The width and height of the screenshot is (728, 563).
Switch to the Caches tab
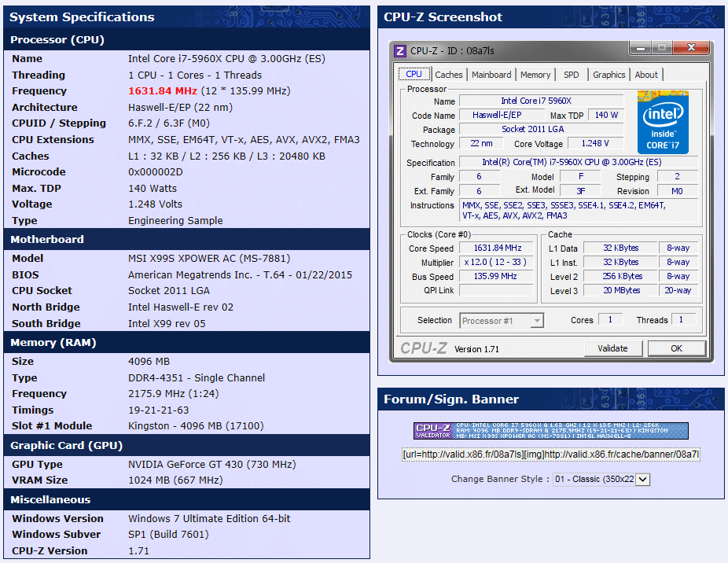click(x=449, y=75)
